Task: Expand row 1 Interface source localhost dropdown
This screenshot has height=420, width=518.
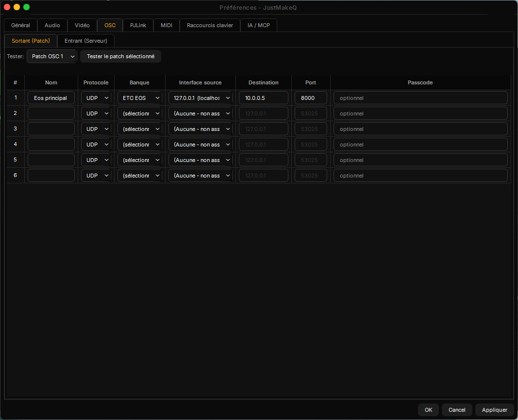Action: coord(200,98)
